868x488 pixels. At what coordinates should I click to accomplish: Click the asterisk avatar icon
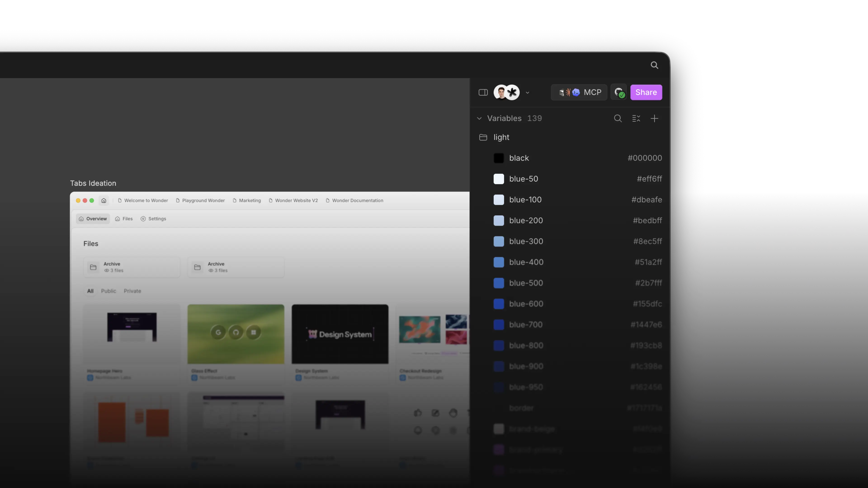[x=512, y=92]
